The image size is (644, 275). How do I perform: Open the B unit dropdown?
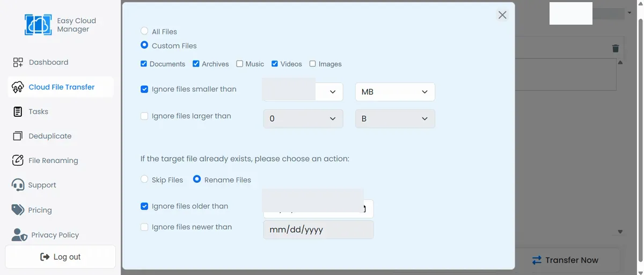point(395,118)
